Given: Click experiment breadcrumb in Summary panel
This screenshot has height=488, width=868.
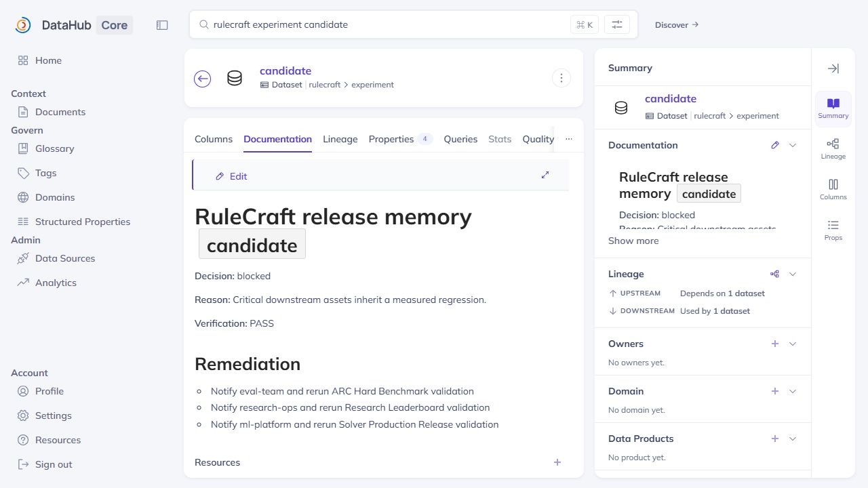Looking at the screenshot, I should tap(757, 116).
